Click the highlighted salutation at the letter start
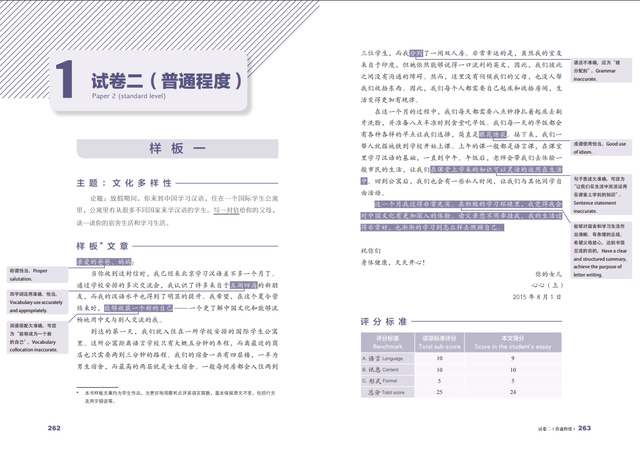The width and height of the screenshot is (640, 449). click(x=104, y=262)
